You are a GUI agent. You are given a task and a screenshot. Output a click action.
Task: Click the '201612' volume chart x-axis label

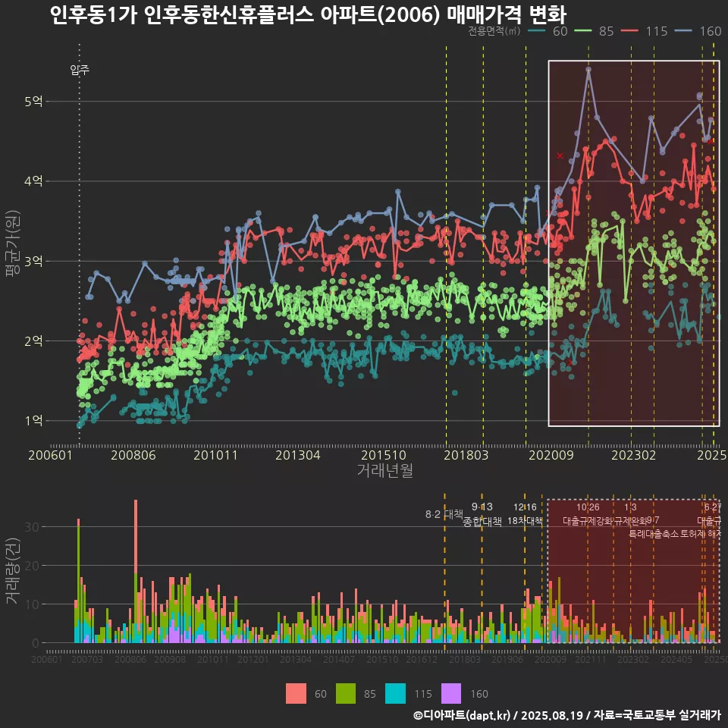pos(422,659)
